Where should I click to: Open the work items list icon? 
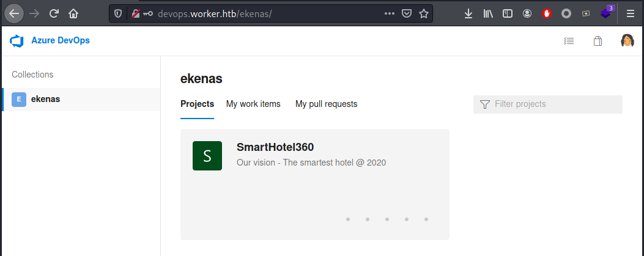tap(569, 41)
